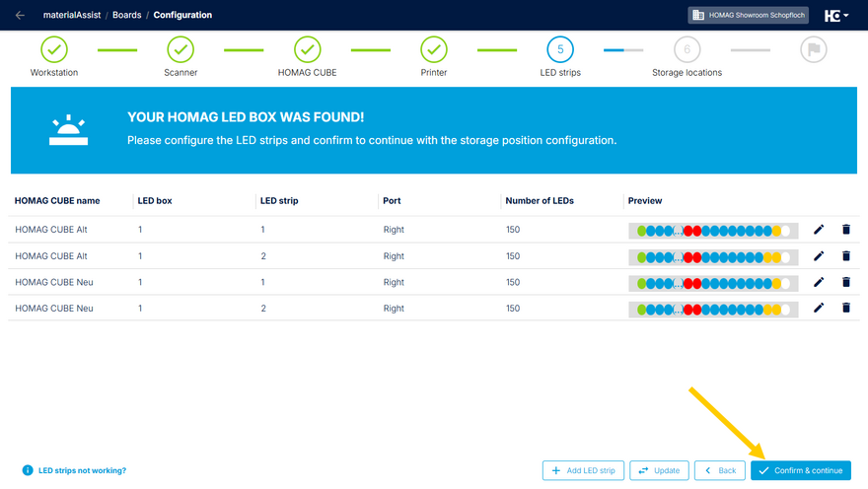Select the first HOMAG CUBE Neu name cell
The image size is (868, 489).
53,282
